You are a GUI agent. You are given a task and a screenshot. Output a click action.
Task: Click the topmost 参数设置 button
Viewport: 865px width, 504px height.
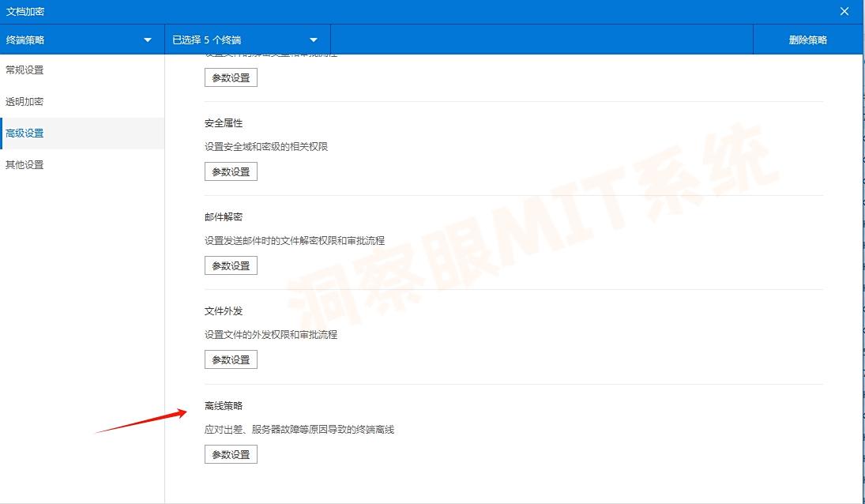pyautogui.click(x=231, y=77)
